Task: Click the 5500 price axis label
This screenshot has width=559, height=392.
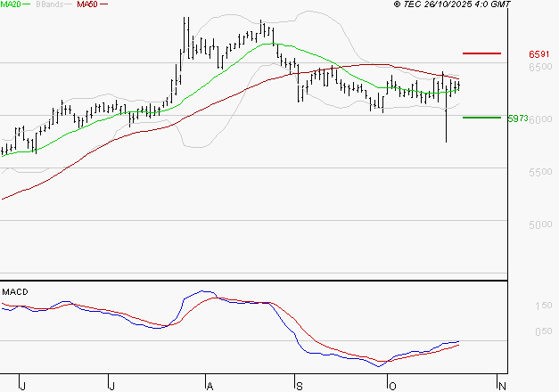Action: [x=517, y=172]
